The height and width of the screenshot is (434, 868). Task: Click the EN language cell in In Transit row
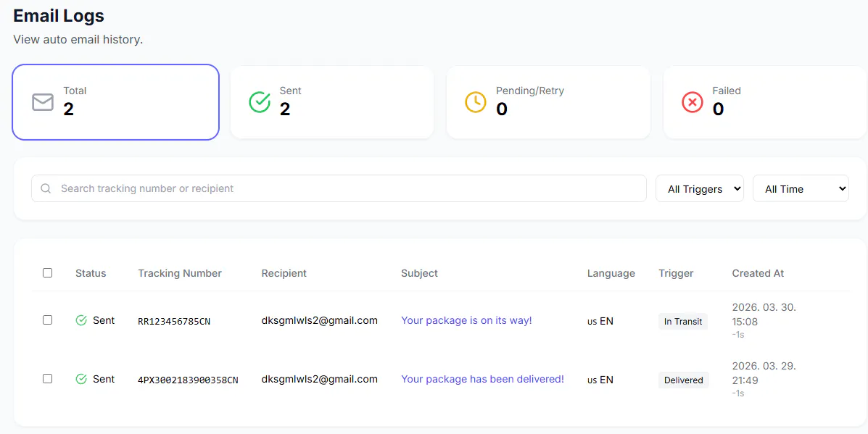pyautogui.click(x=600, y=321)
